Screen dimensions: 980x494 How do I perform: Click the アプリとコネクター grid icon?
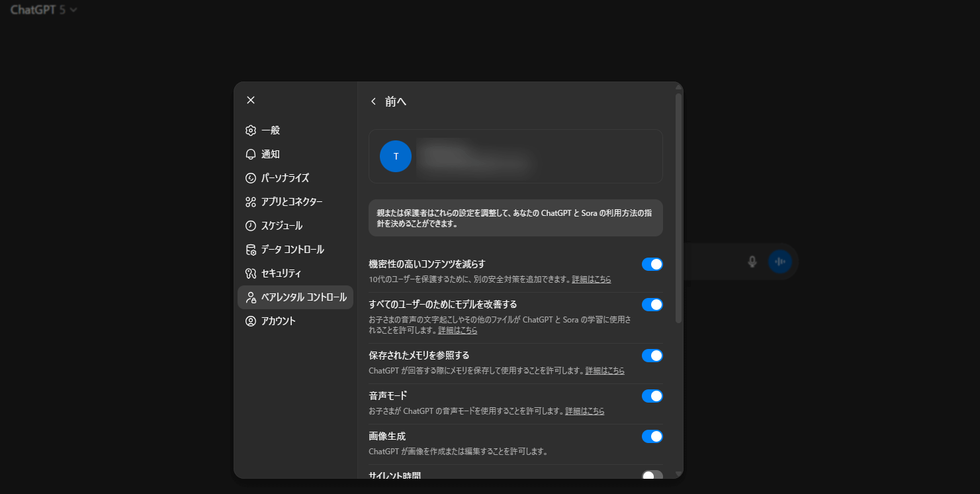[x=250, y=202]
